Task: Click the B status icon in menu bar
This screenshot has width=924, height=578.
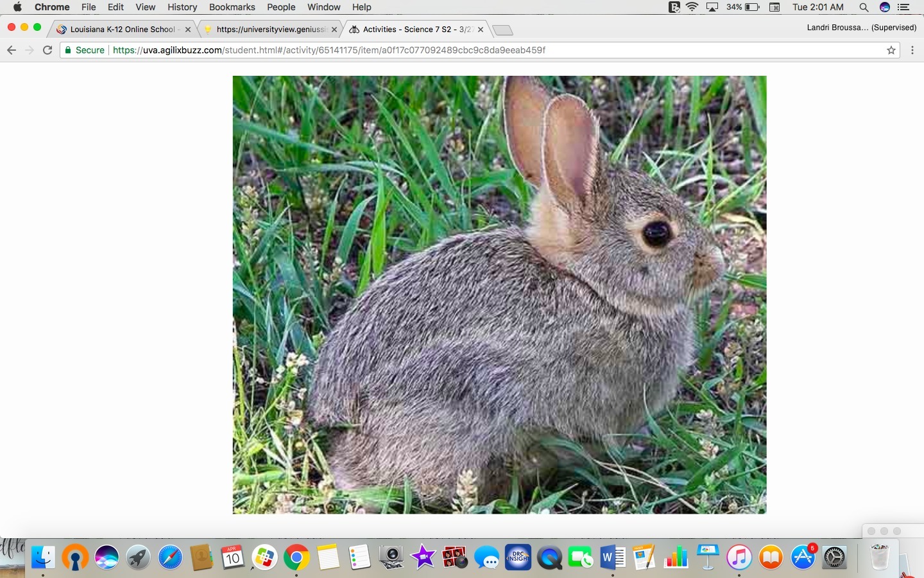Action: (674, 7)
